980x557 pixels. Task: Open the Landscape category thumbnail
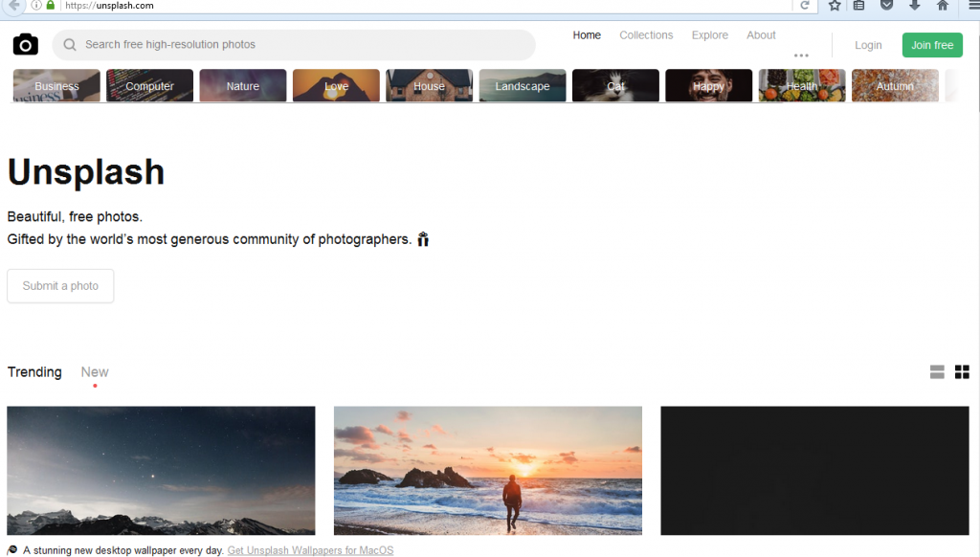(523, 85)
